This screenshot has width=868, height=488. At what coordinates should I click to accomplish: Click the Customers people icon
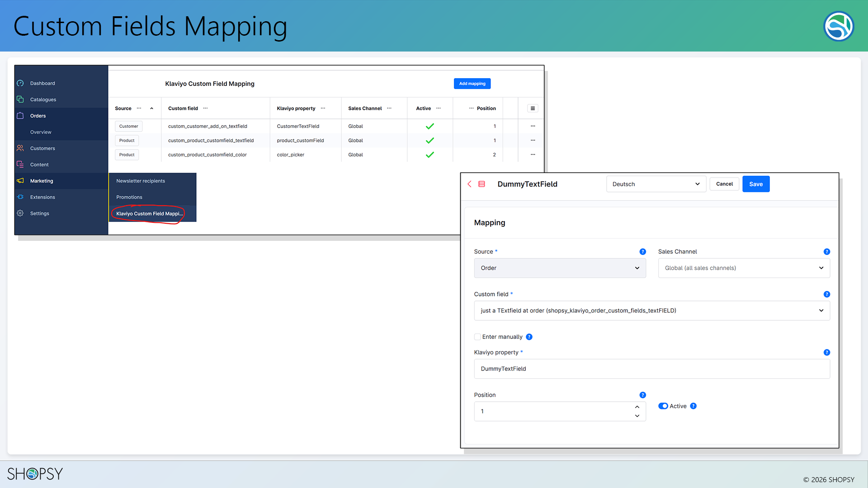[x=20, y=148]
